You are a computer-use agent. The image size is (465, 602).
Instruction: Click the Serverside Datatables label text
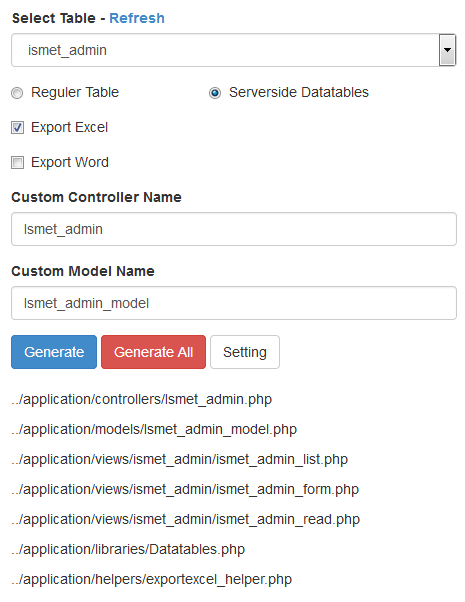tap(299, 93)
